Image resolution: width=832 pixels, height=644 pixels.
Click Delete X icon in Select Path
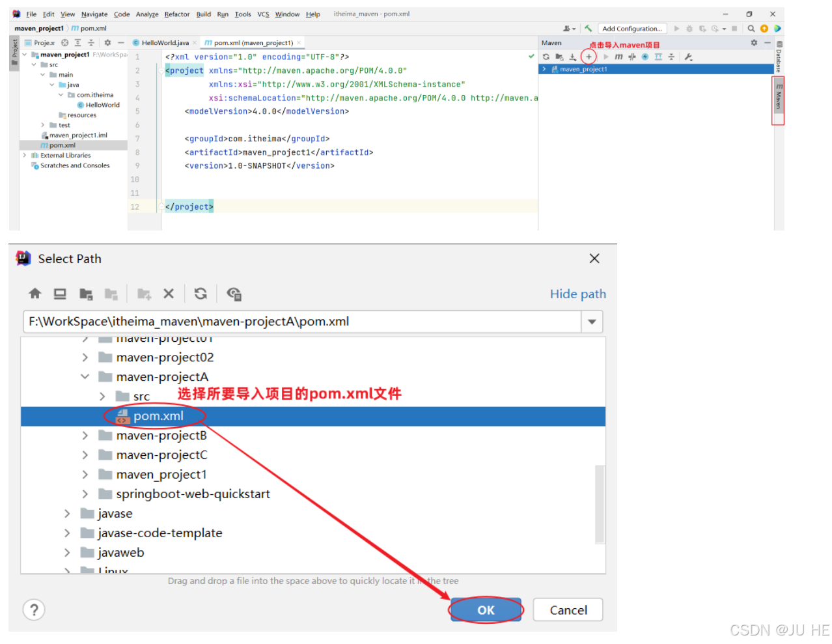pyautogui.click(x=169, y=294)
